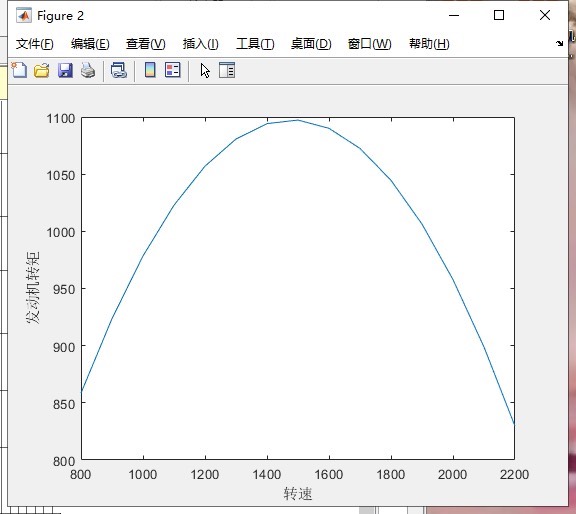576x514 pixels.
Task: Maximize the Figure 2 window
Action: click(499, 15)
